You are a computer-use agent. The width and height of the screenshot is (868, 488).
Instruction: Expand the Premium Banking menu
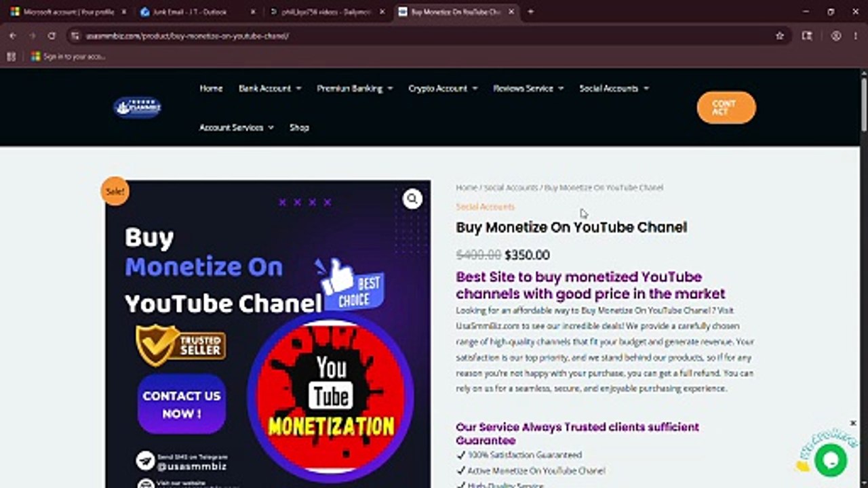tap(355, 88)
